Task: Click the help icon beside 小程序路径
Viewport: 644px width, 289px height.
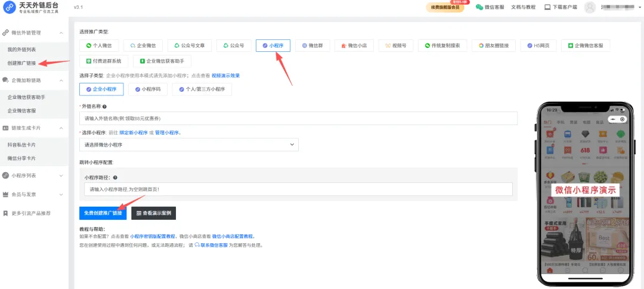Action: tap(115, 178)
